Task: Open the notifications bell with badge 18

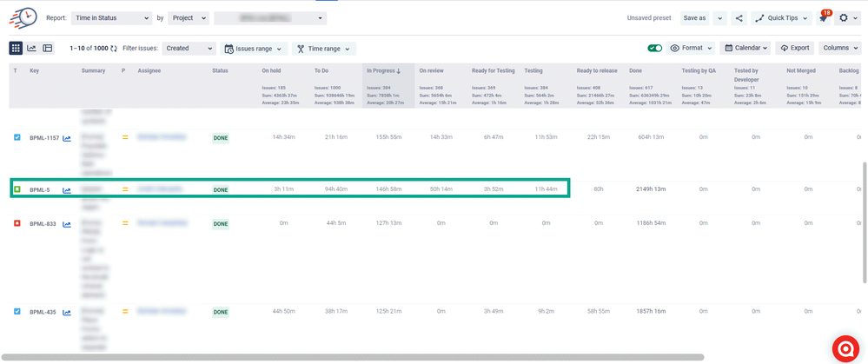Action: point(824,18)
